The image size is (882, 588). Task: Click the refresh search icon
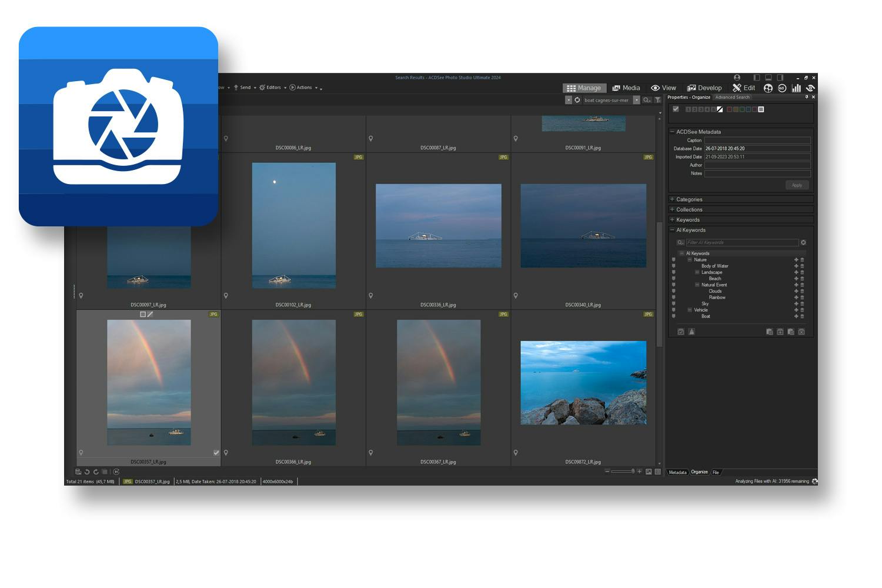[577, 100]
